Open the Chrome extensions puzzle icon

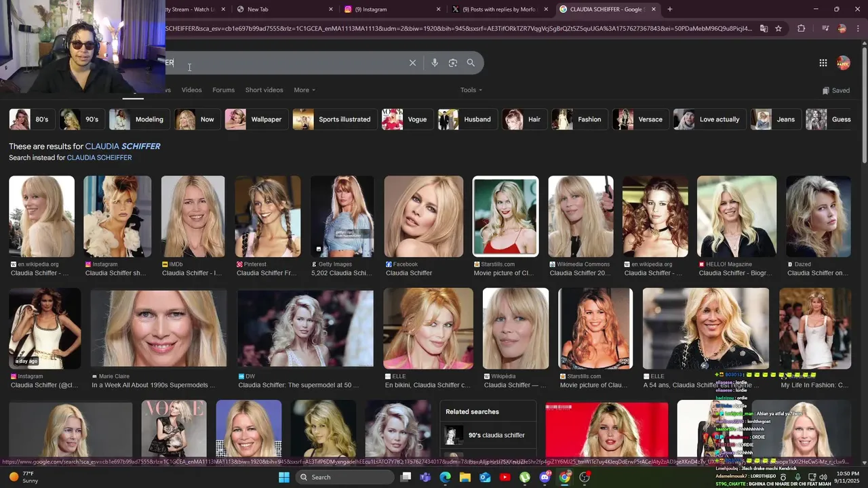pos(802,28)
